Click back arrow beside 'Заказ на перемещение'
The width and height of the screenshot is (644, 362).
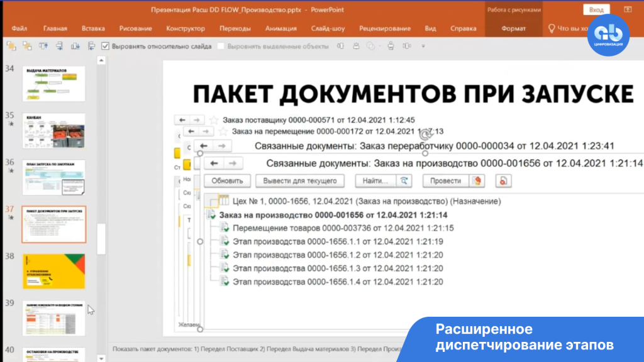coord(191,131)
